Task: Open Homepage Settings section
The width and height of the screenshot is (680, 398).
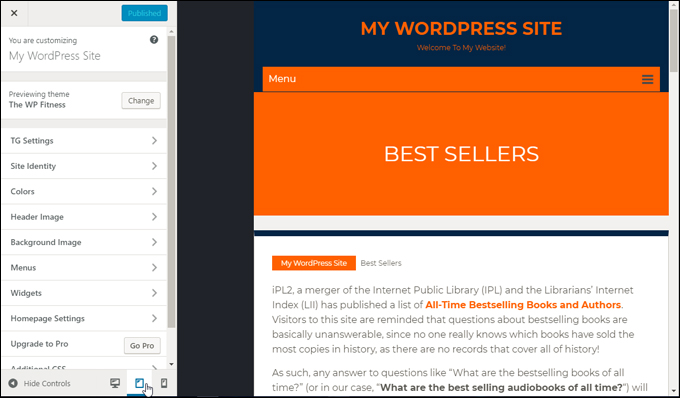Action: tap(84, 318)
